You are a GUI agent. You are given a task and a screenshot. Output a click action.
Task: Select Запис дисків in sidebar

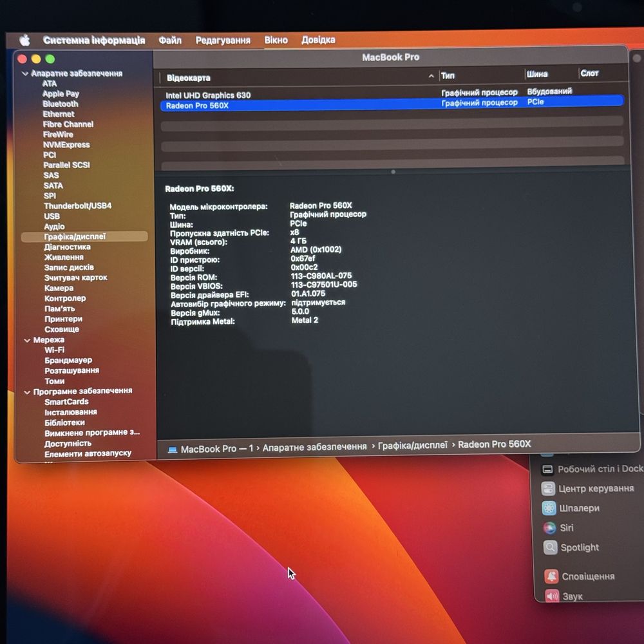pyautogui.click(x=69, y=267)
